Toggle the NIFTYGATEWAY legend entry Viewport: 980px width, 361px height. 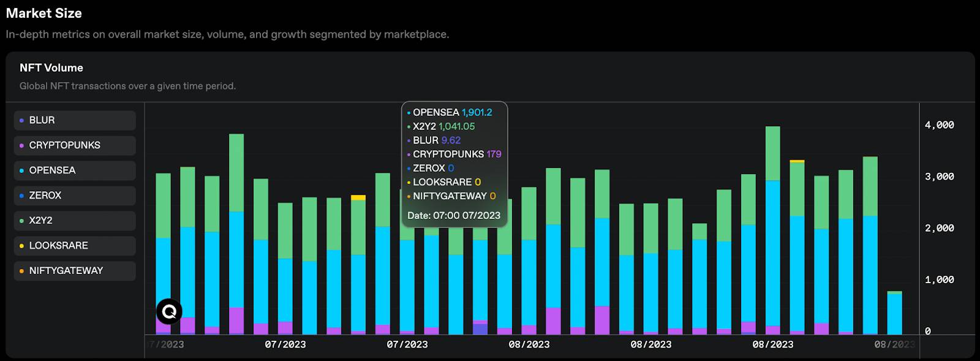tap(75, 271)
